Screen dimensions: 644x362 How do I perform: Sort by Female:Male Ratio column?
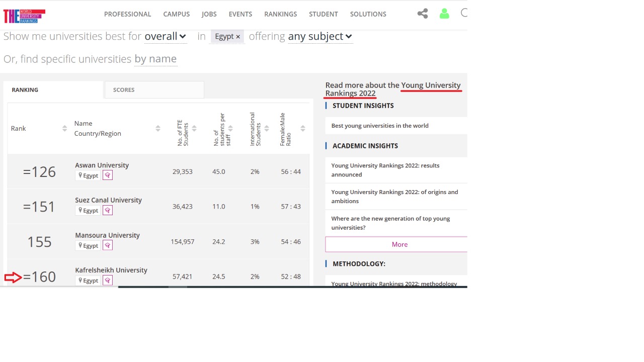pyautogui.click(x=302, y=128)
